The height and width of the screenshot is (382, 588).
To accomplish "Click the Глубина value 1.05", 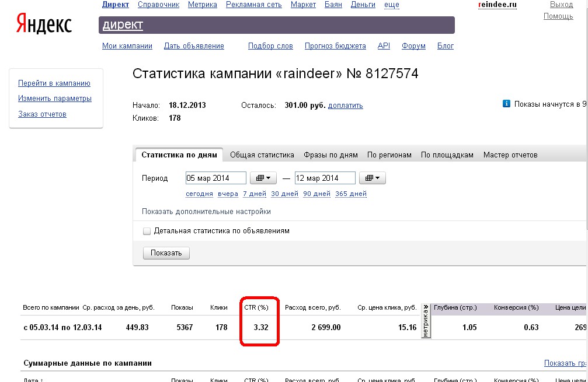I will [469, 327].
